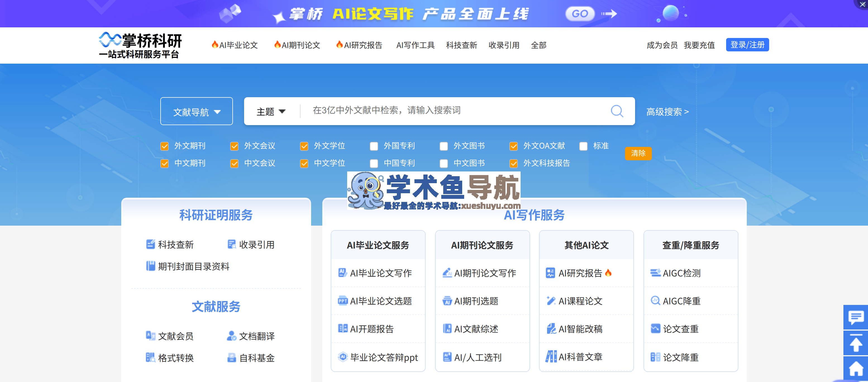Click the 我要充值 link

(699, 45)
